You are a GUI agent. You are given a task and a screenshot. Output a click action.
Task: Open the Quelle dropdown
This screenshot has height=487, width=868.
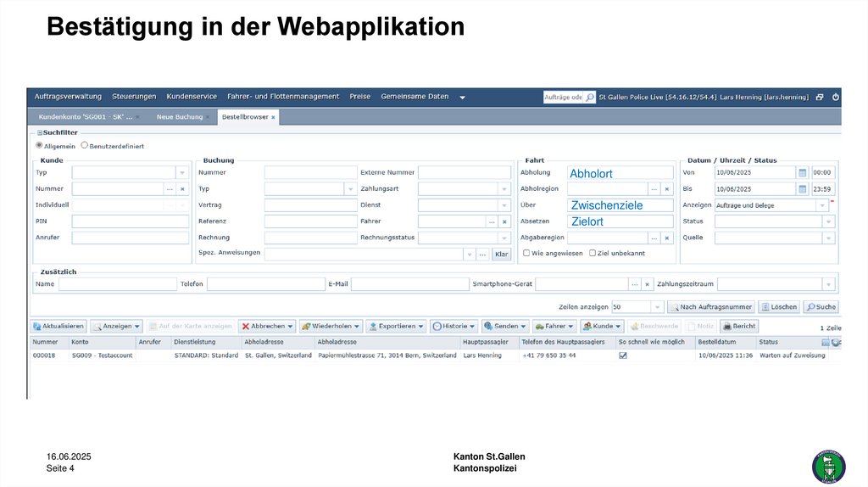pos(828,238)
